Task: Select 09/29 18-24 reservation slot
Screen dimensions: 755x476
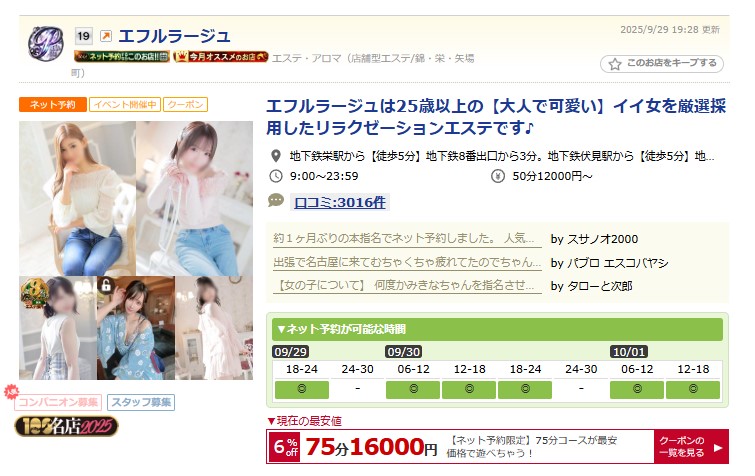Action: click(x=302, y=389)
